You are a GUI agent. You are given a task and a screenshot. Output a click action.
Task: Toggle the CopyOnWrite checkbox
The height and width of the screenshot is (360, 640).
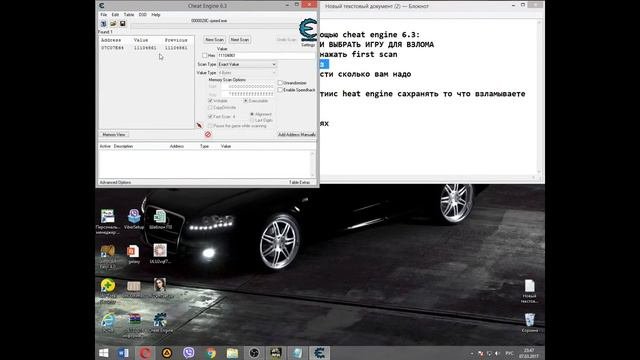[211, 108]
